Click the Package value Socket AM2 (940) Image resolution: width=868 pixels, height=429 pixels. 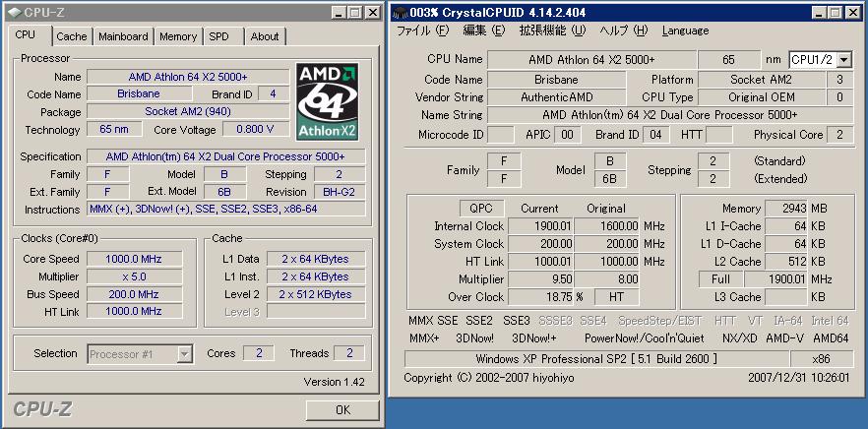click(188, 112)
